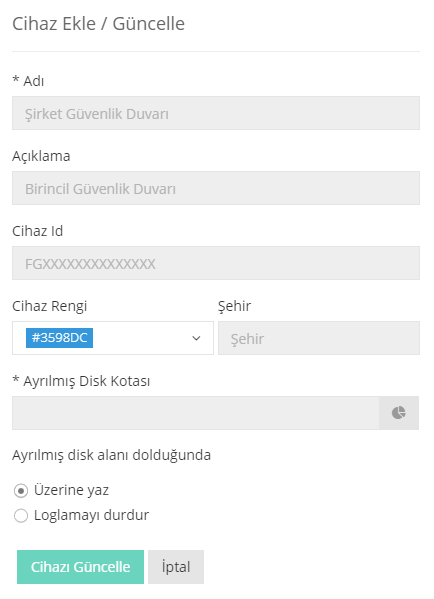Click the Cihazı Güncelle button
434x599 pixels.
tap(80, 567)
